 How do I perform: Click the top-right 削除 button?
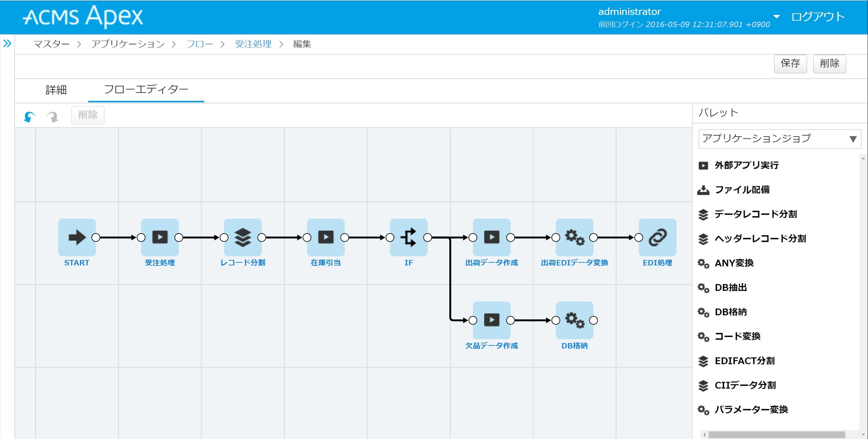[830, 63]
